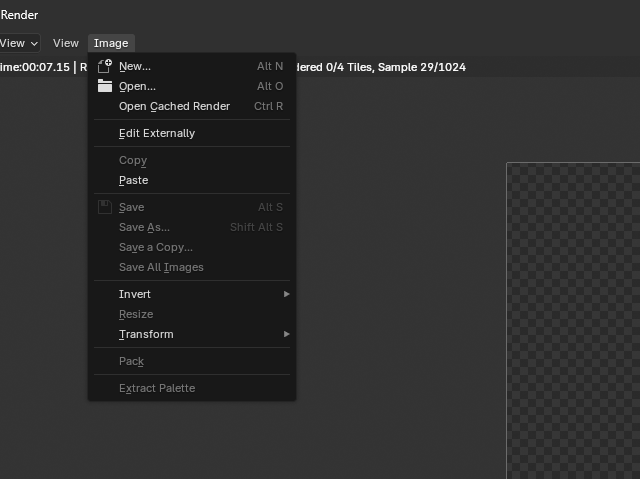The image size is (640, 479).
Task: Click the Open folder icon
Action: tap(105, 86)
